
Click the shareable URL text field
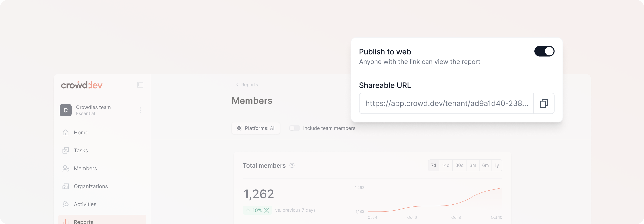446,103
